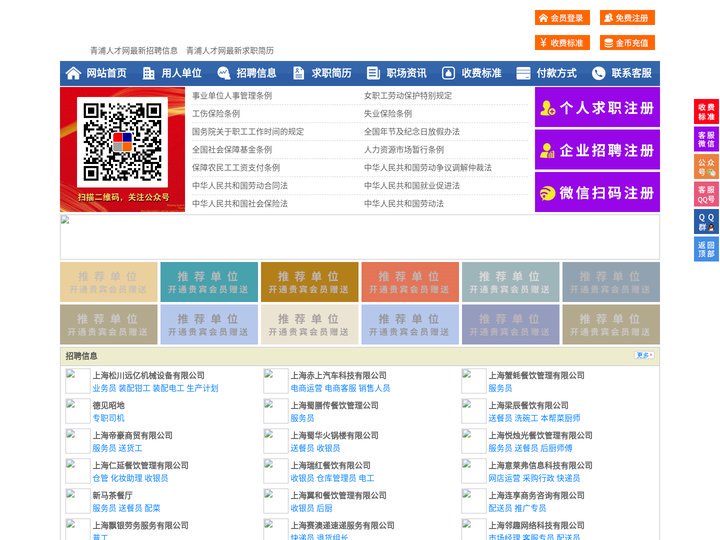This screenshot has width=720, height=540.
Task: Click the QR code banner image
Action: [123, 149]
